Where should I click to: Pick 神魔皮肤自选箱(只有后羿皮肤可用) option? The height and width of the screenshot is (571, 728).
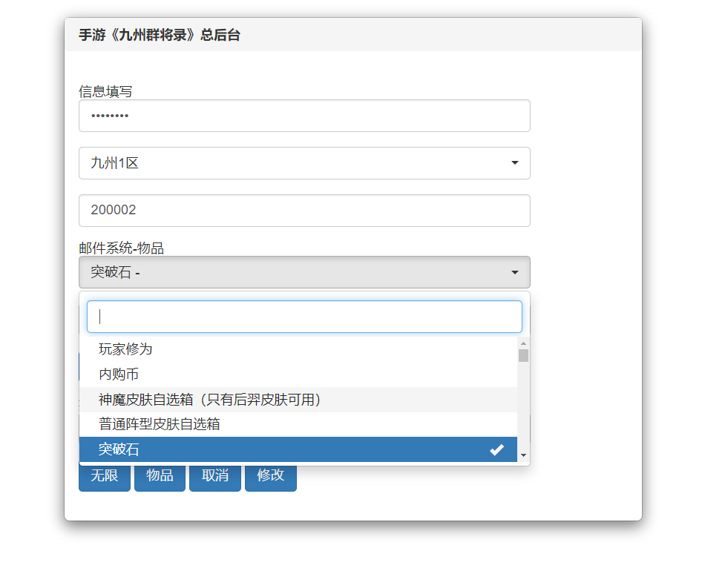point(210,400)
